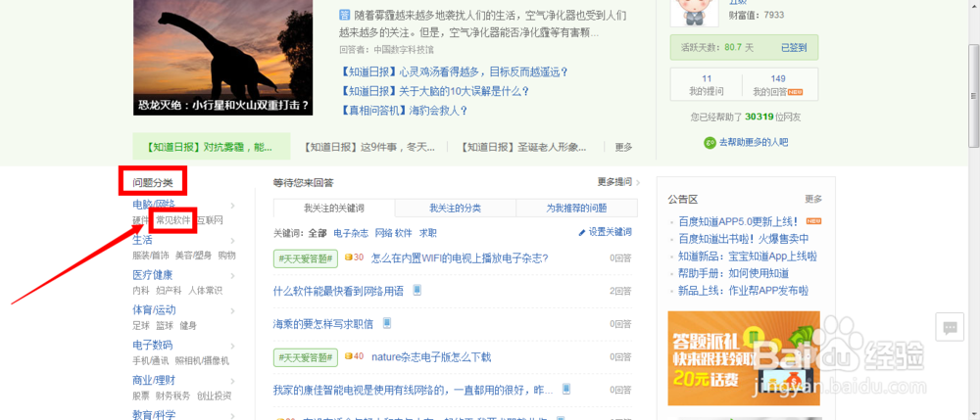
Task: Click the mobile phone icon beside 什么软件能最快看到网络用语
Action: (x=417, y=290)
